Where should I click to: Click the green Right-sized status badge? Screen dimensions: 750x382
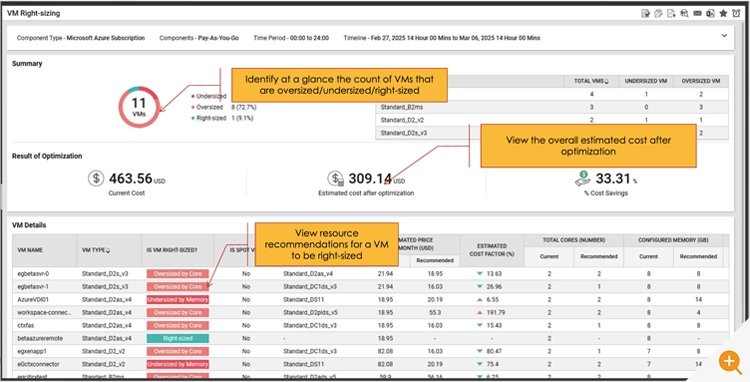[x=177, y=338]
